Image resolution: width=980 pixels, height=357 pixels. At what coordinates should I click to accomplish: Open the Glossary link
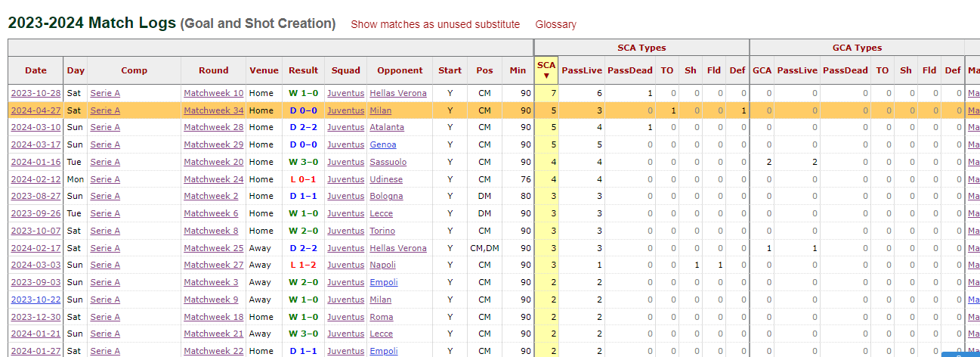[x=555, y=24]
